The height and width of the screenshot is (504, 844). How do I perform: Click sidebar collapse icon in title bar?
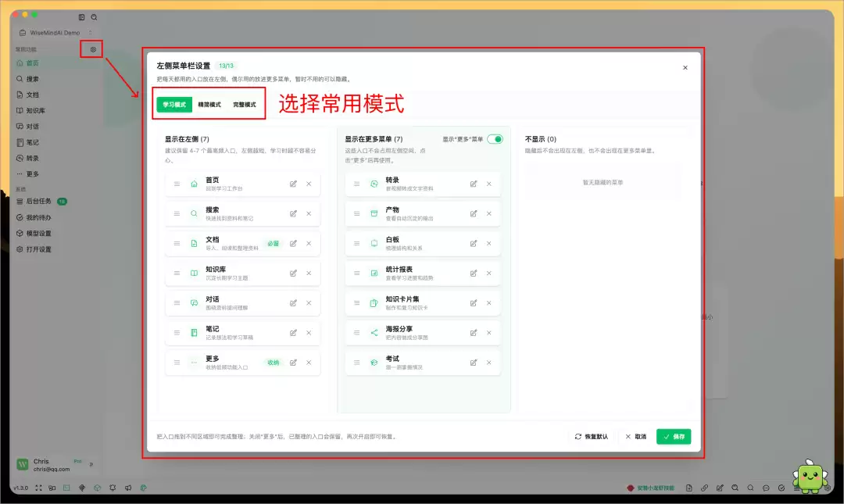coord(81,17)
